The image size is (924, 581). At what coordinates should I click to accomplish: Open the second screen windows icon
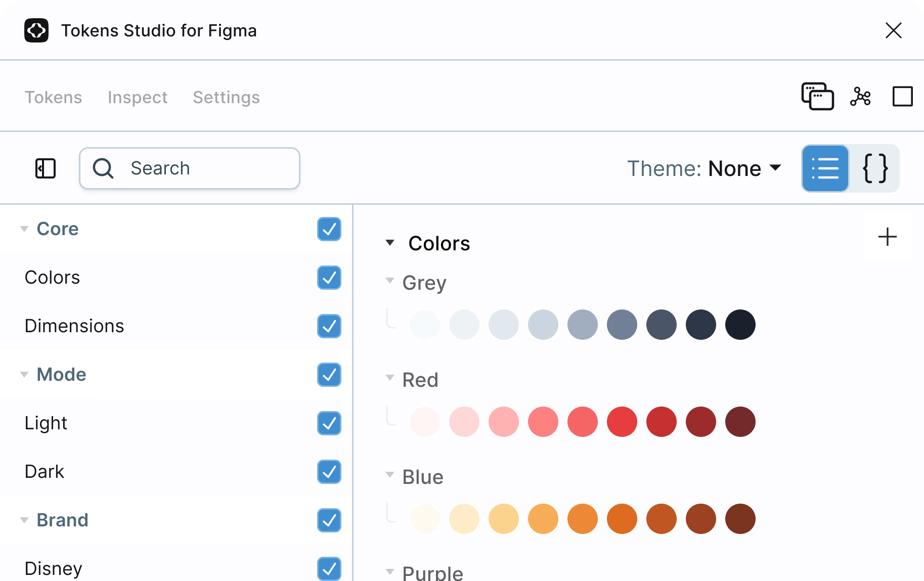(817, 96)
